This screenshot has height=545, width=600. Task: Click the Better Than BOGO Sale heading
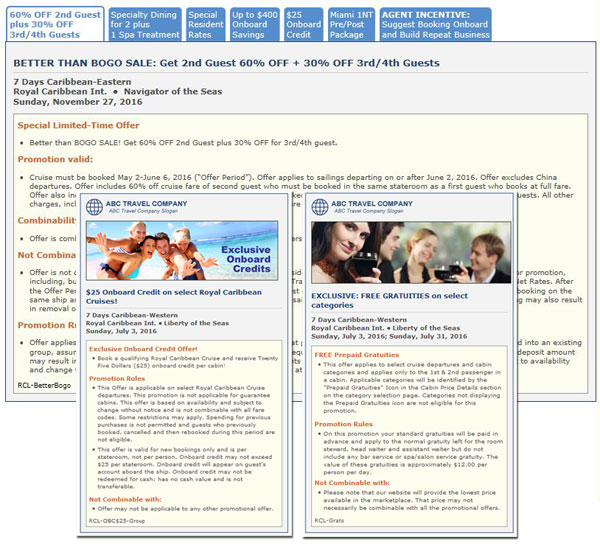[226, 63]
